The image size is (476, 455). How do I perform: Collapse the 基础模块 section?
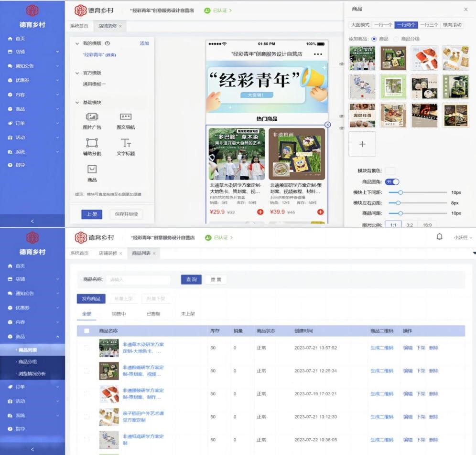click(77, 103)
